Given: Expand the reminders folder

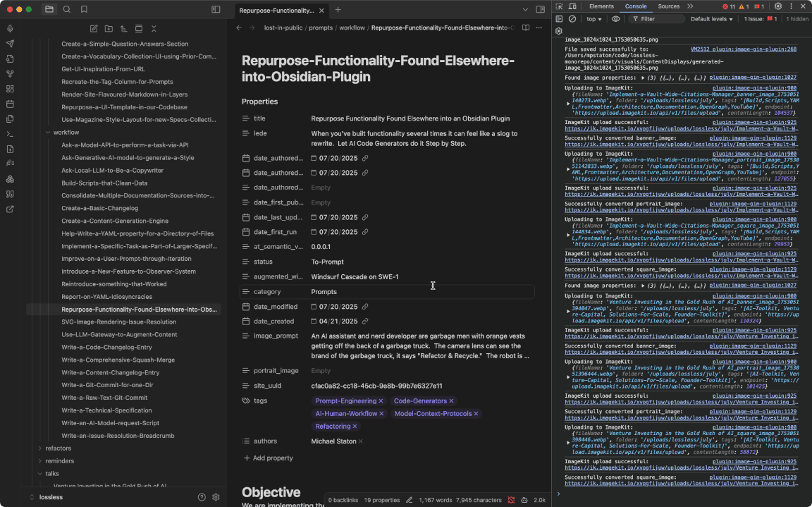Looking at the screenshot, I should point(40,461).
